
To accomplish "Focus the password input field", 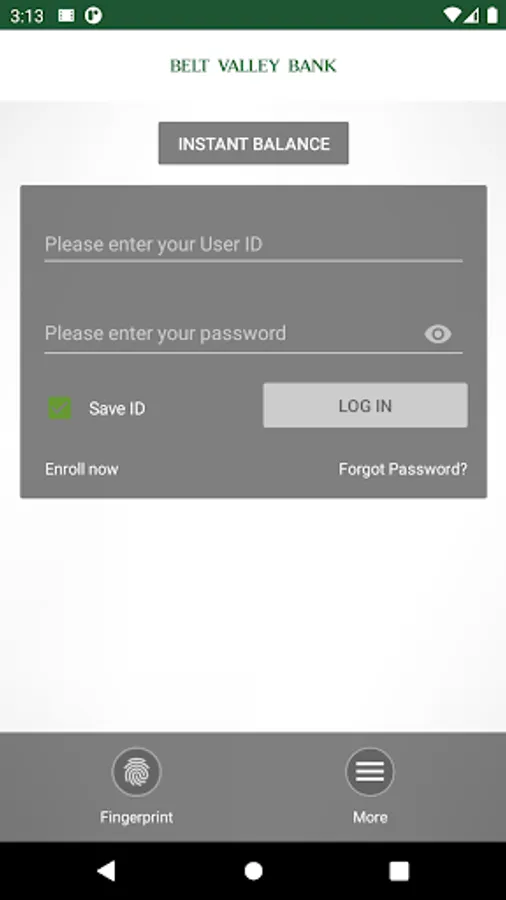I will [x=232, y=333].
